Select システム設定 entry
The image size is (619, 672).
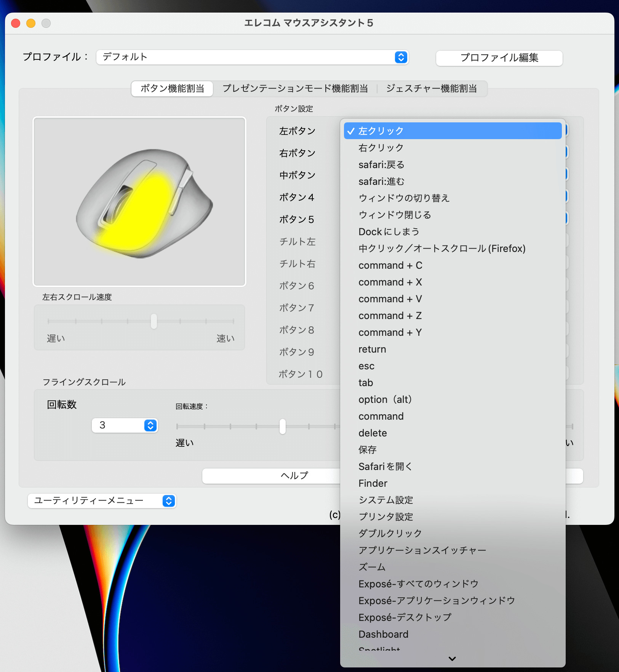click(x=453, y=500)
